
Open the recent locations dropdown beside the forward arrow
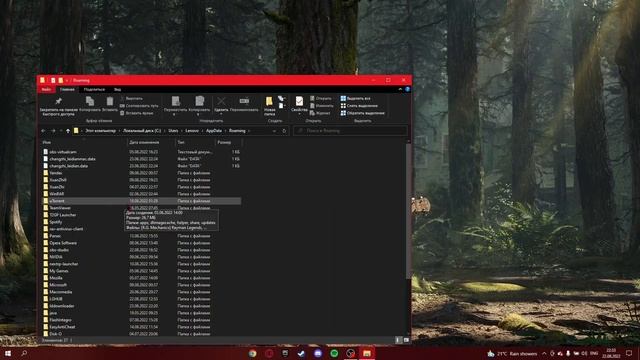pos(61,131)
